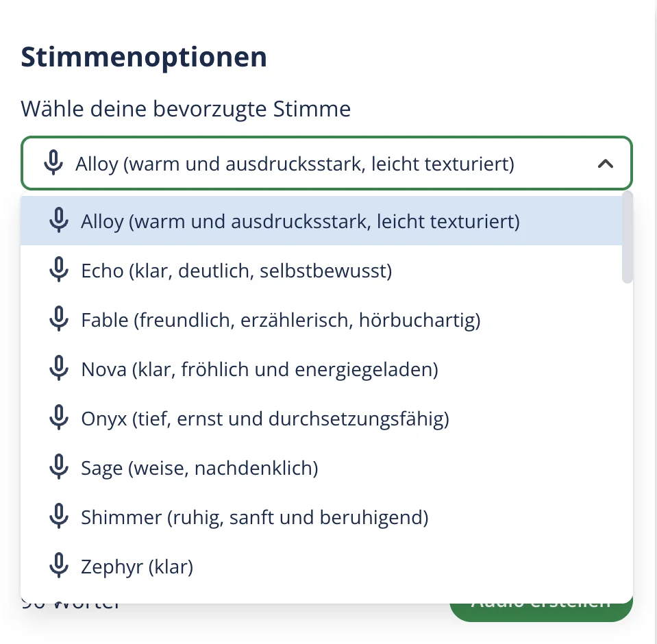Click the microphone icon beside Nova
Viewport: 657px width, 644px height.
click(59, 369)
